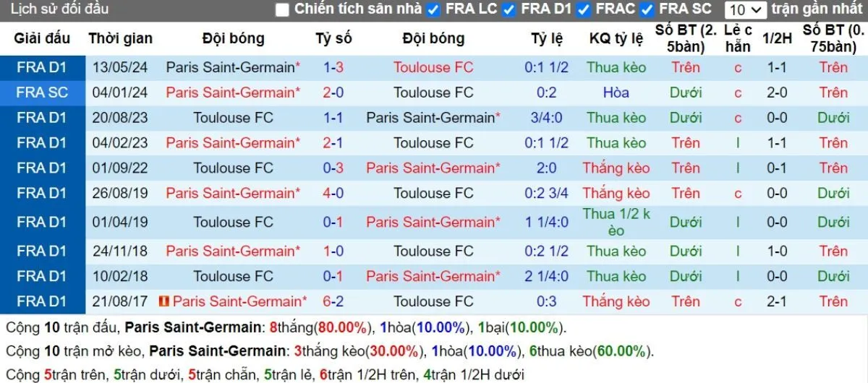Uncheck the FRA LC filter checkbox
Image resolution: width=868 pixels, height=383 pixels.
[x=433, y=9]
